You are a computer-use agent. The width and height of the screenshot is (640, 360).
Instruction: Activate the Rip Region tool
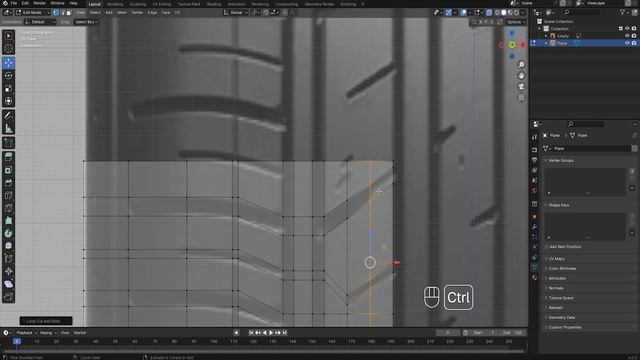pyautogui.click(x=8, y=297)
